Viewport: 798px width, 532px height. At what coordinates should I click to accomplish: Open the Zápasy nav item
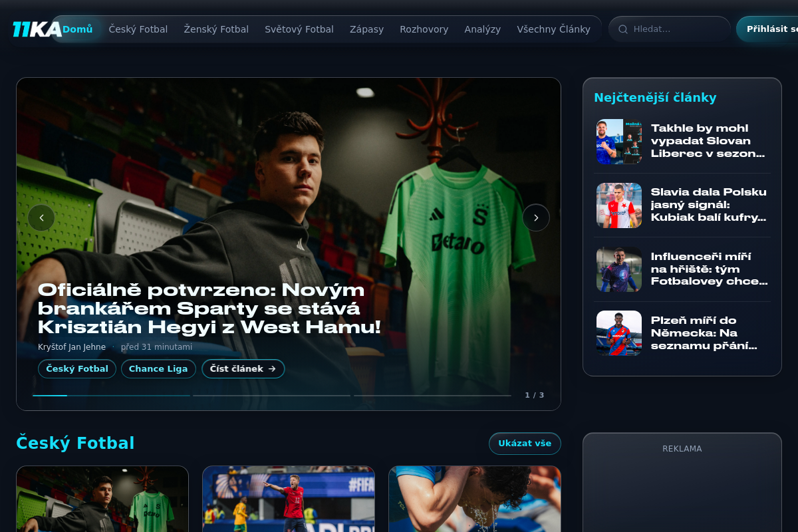click(366, 29)
